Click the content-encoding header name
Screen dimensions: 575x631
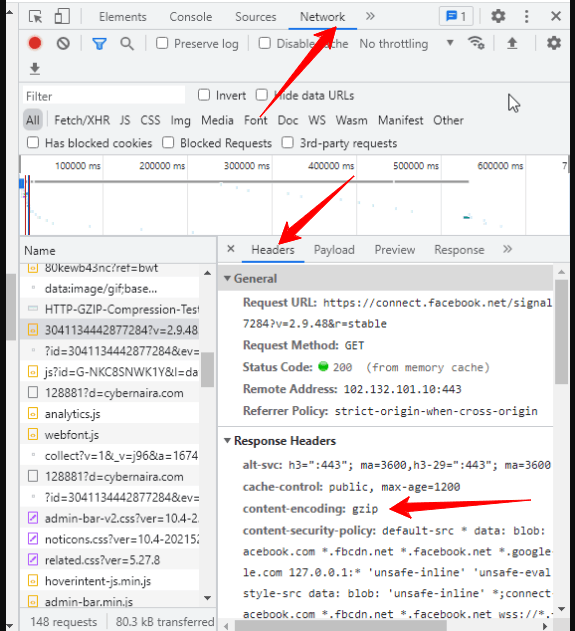tap(294, 509)
